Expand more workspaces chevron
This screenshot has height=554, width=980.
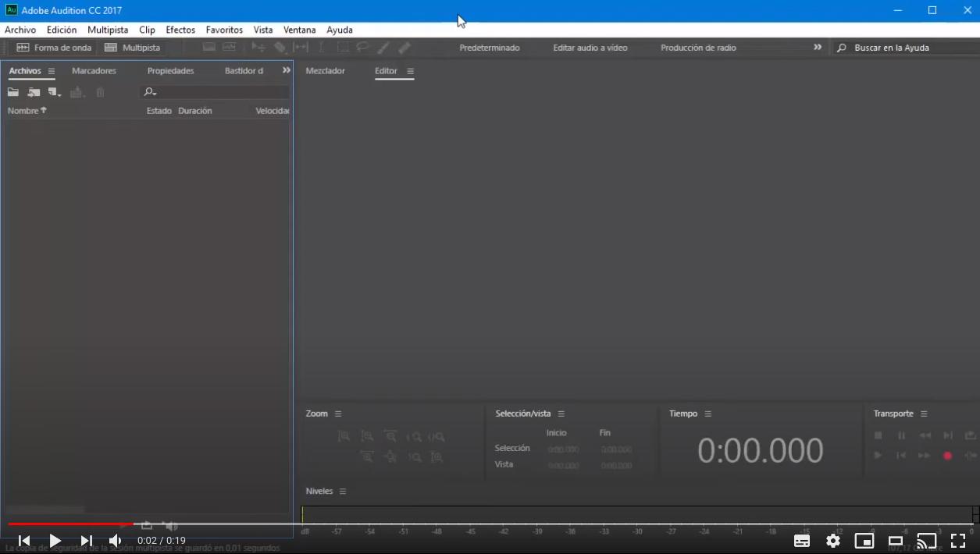pos(818,48)
